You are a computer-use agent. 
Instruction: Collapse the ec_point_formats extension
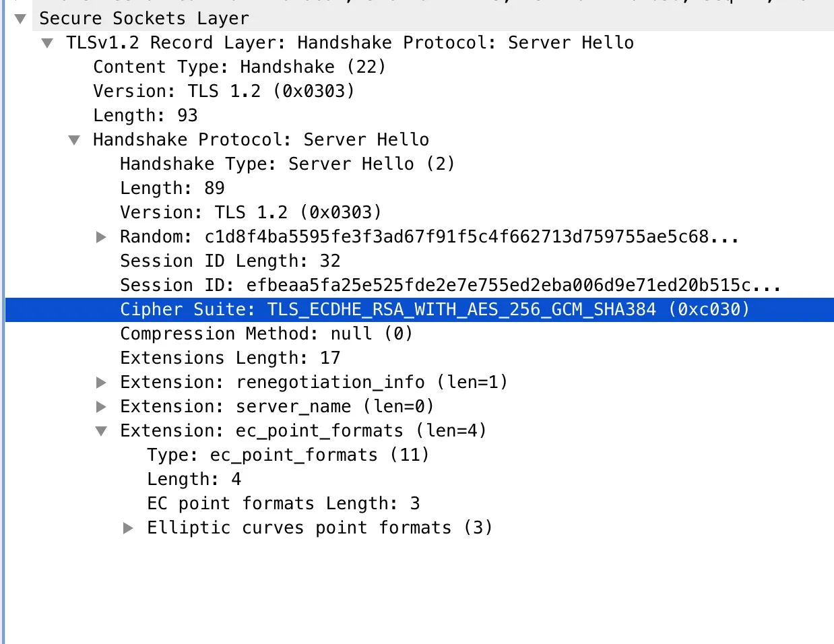pos(101,431)
